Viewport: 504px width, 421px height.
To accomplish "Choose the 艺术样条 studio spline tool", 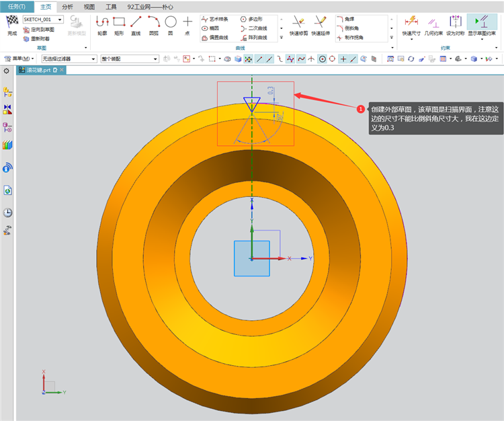I will (x=215, y=20).
